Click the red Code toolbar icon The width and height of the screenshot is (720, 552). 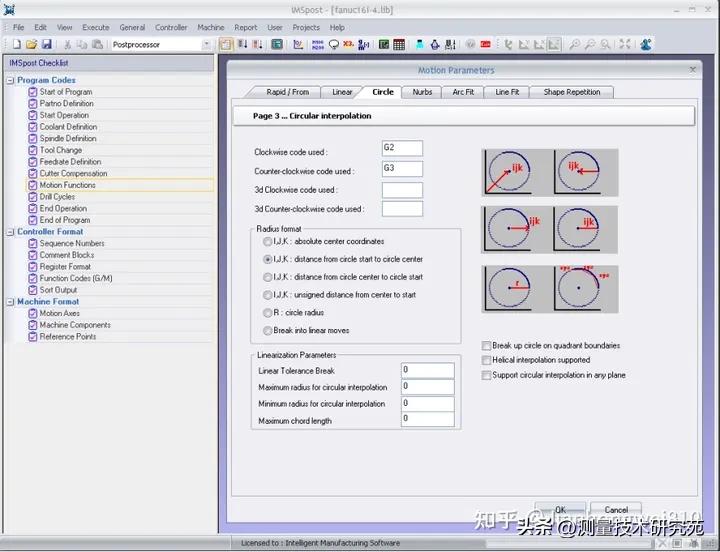(x=485, y=44)
